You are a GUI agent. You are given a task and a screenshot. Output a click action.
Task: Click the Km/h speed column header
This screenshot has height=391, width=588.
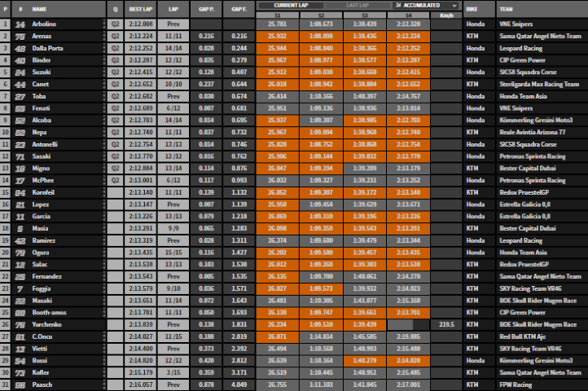446,15
